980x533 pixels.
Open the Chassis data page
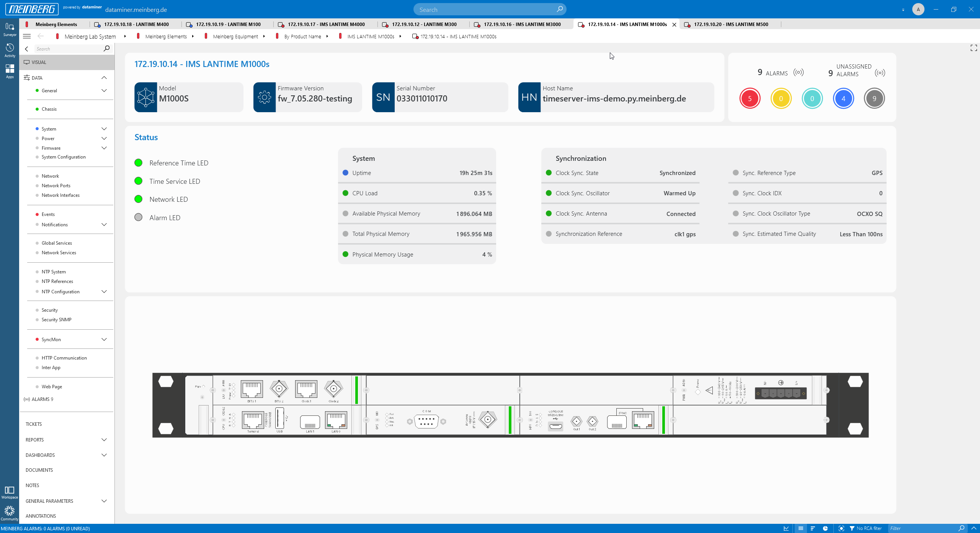pos(49,109)
